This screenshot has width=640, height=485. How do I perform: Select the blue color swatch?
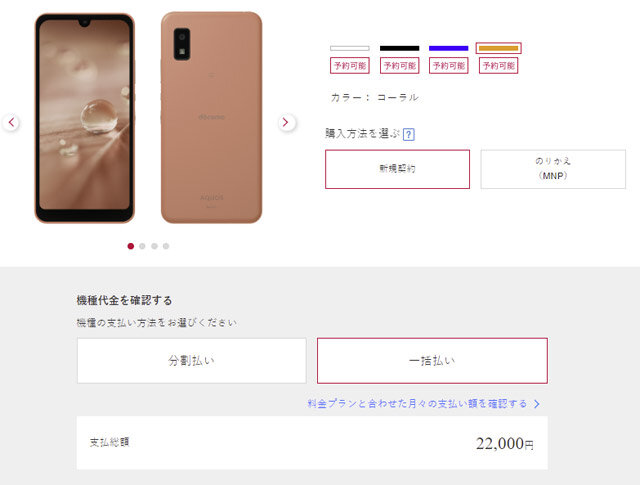pyautogui.click(x=449, y=48)
